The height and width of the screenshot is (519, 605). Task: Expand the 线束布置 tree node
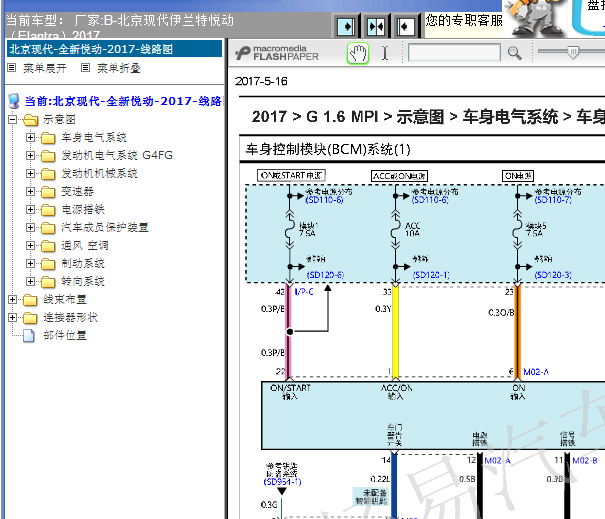(13, 299)
